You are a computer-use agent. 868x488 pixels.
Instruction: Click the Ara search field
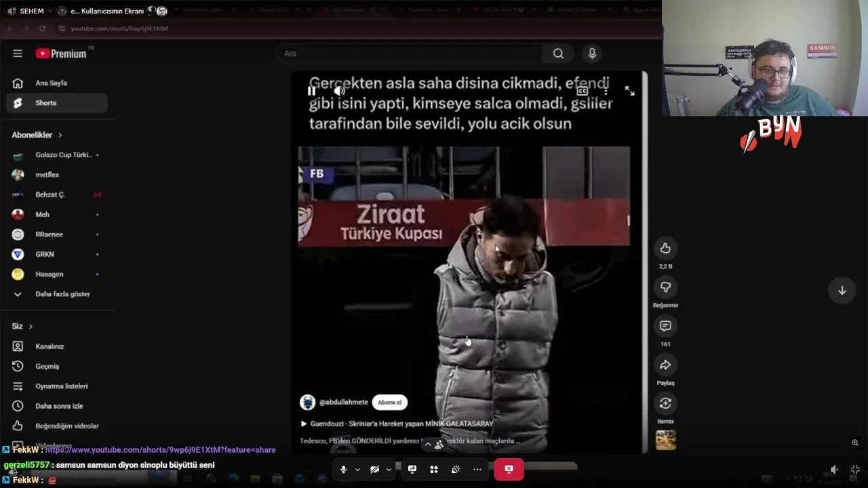(409, 54)
